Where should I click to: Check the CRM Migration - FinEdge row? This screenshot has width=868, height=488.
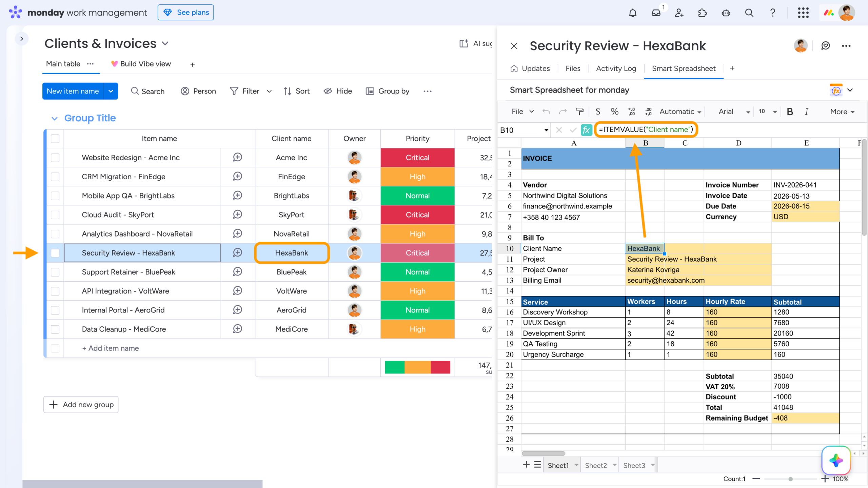point(55,177)
